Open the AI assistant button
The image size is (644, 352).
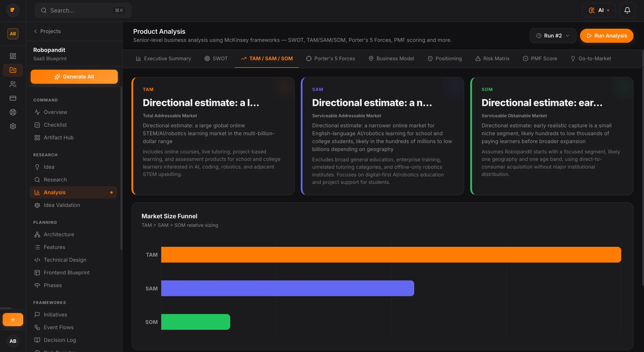[x=599, y=10]
